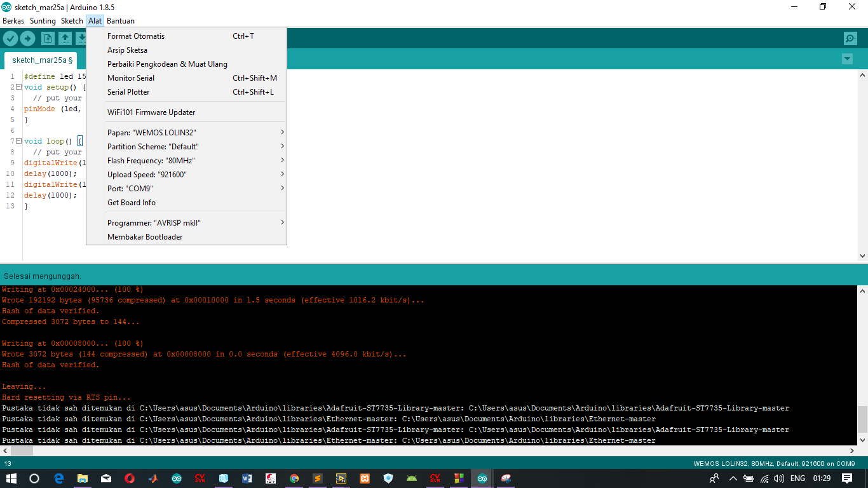Click the editor vertical scrollbar down arrow

coord(862,256)
